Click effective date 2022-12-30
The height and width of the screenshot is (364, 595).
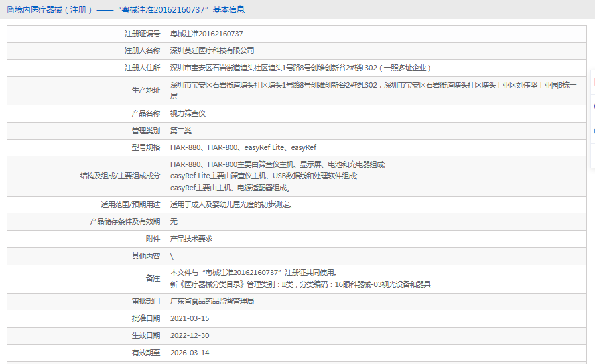click(x=190, y=335)
